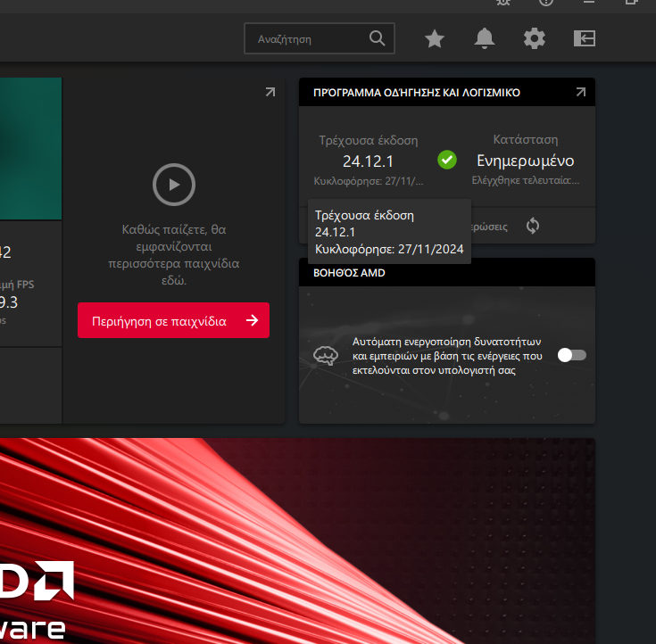Click Κυκλοφόρησε: 27/11/2024 tooltip text
Screen dimensions: 656x644
click(x=389, y=249)
